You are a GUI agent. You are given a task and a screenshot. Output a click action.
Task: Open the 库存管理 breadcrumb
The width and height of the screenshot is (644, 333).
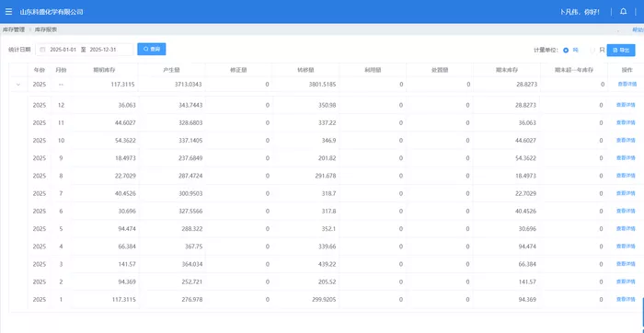14,29
